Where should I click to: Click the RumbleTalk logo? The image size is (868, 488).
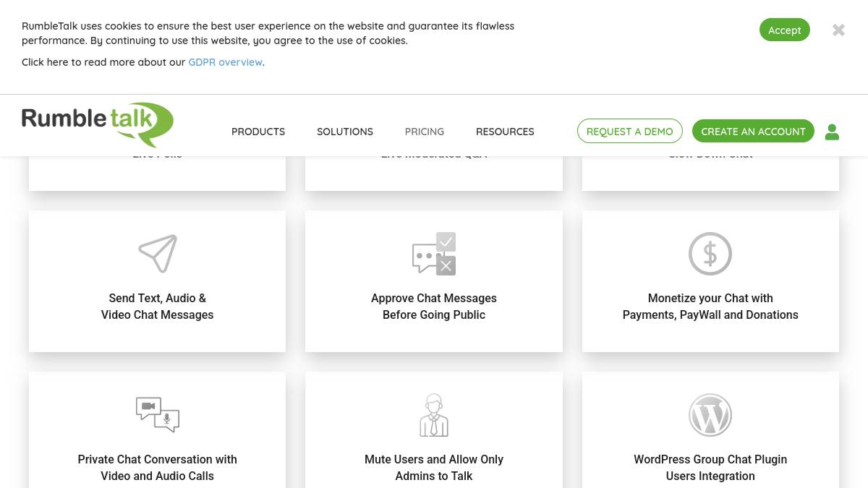[98, 123]
